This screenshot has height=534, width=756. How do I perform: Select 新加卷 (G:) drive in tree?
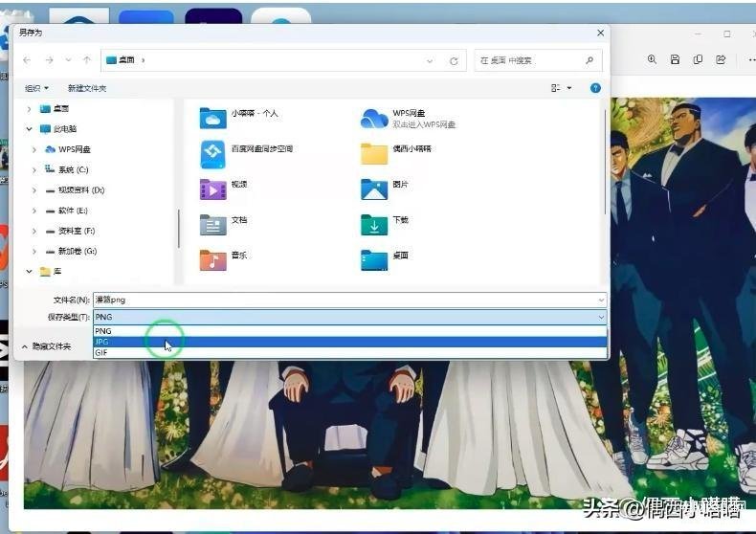pyautogui.click(x=71, y=251)
